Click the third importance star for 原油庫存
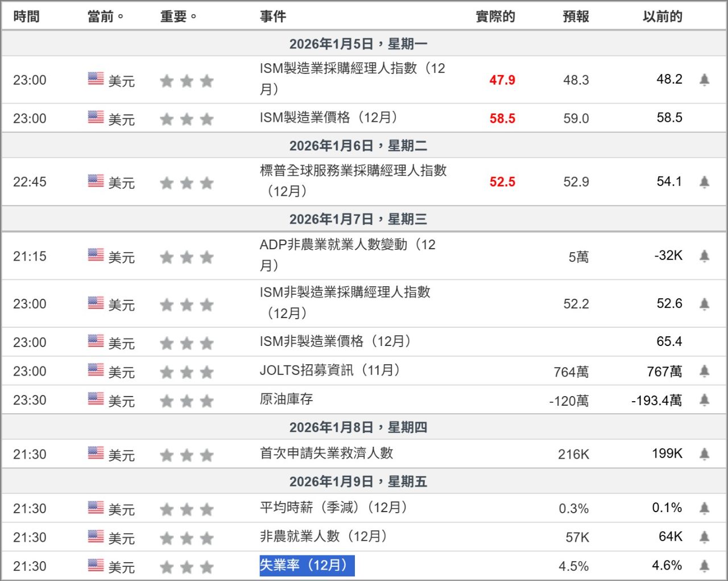The width and height of the screenshot is (728, 581). 207,400
